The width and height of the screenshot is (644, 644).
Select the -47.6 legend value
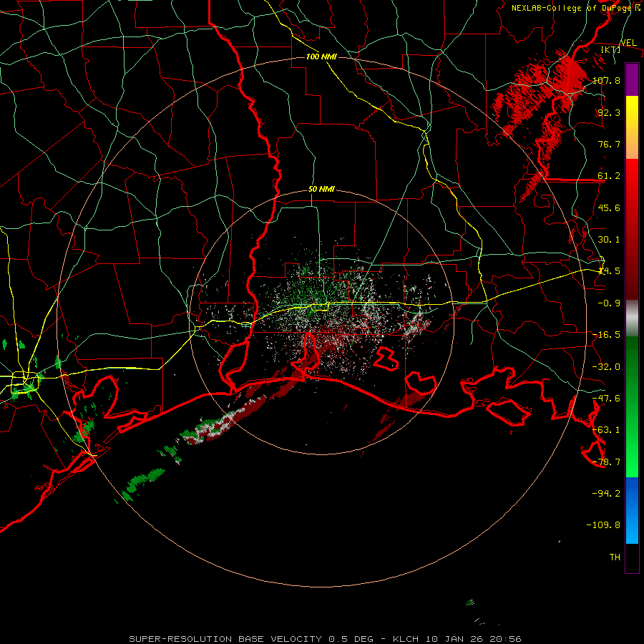coord(606,399)
